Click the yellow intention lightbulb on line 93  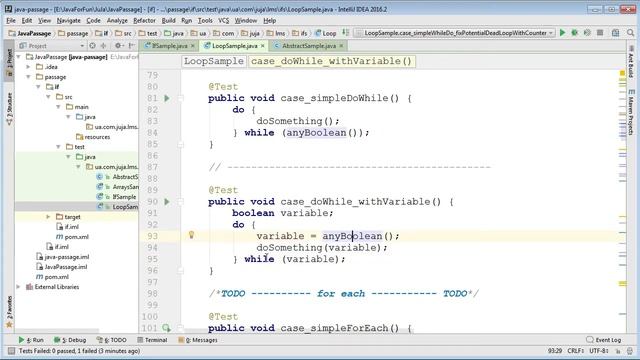pos(191,235)
